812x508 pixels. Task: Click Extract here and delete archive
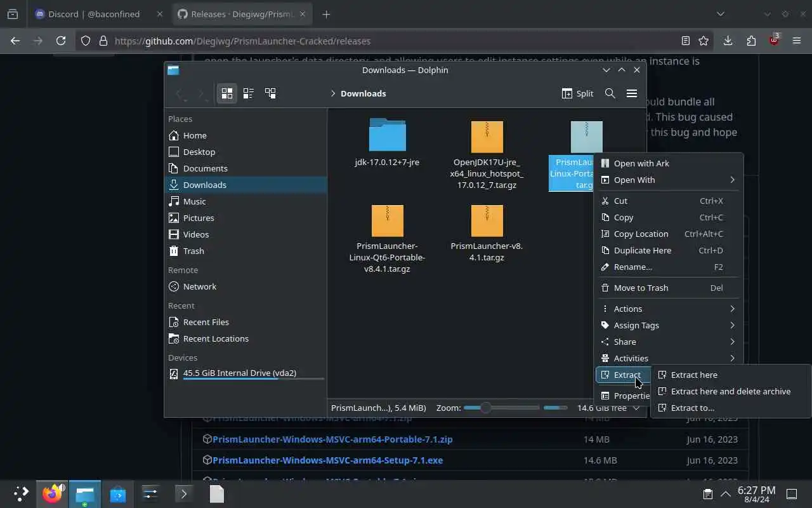(x=731, y=391)
